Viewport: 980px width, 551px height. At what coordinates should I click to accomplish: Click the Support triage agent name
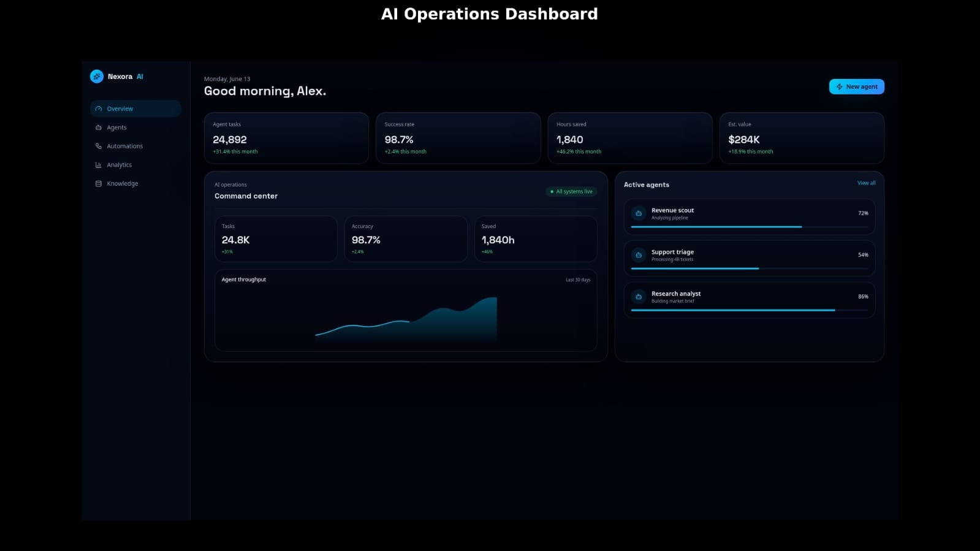673,252
